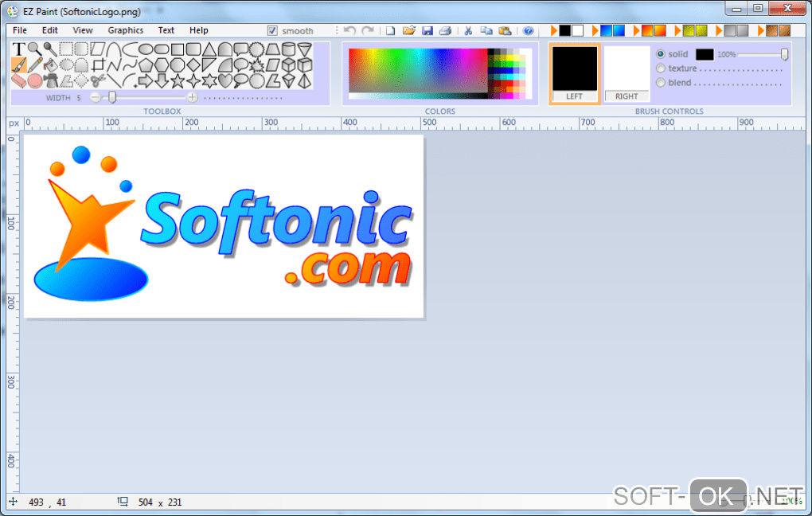Select the right Arrow shape tool
Viewport: 812px width, 516px height.
(x=146, y=81)
